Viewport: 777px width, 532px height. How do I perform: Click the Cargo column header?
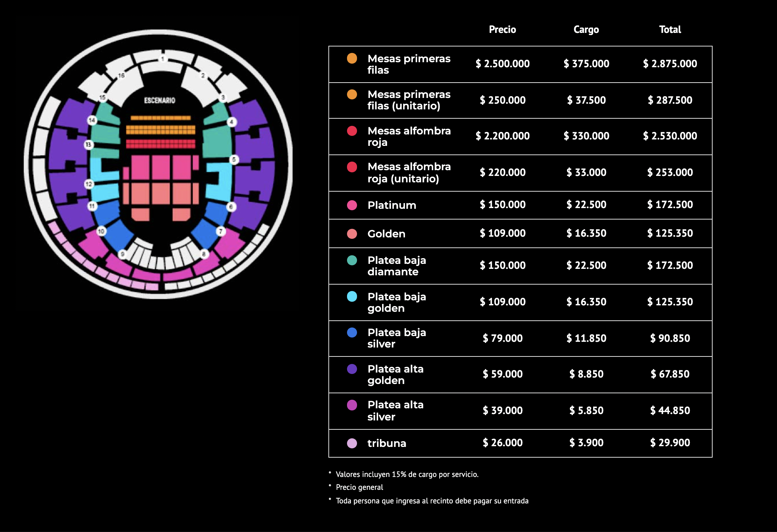click(x=586, y=29)
